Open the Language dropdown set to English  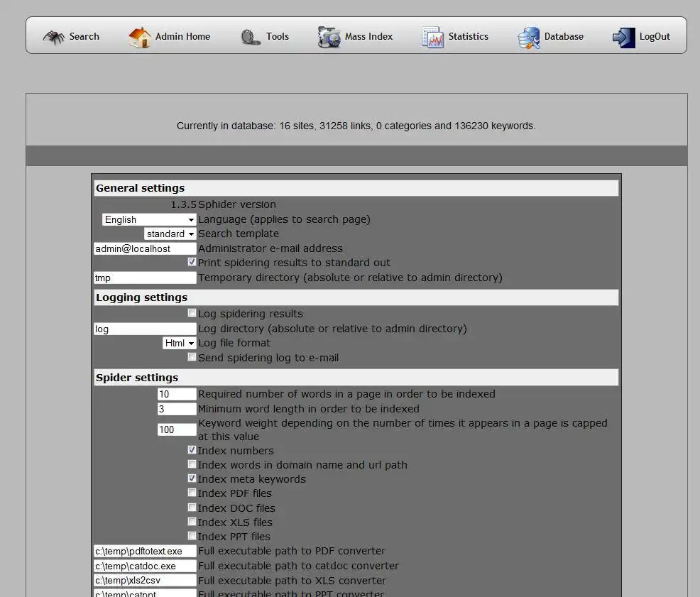pos(149,219)
